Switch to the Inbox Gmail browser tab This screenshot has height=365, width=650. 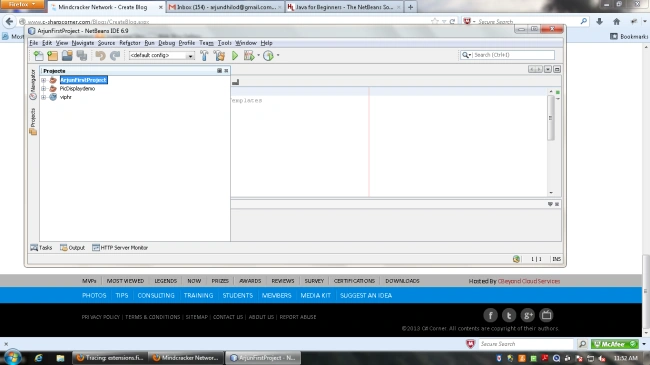coord(225,7)
